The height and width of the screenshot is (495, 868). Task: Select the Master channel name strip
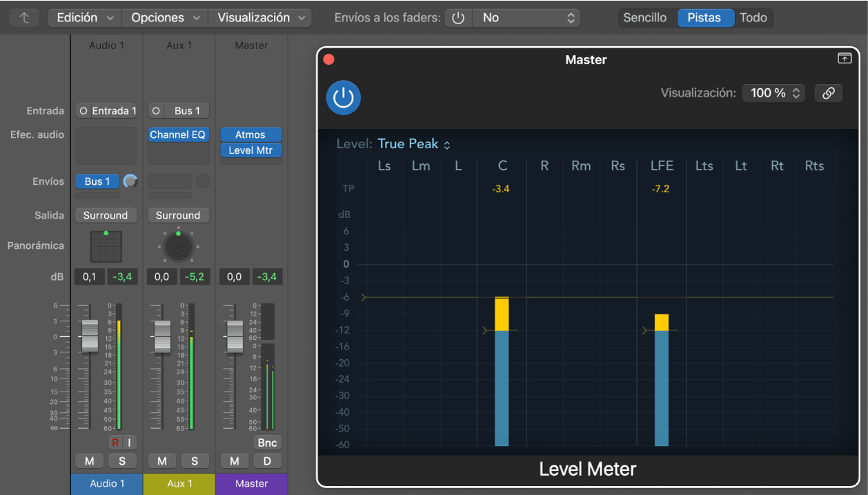coord(251,484)
